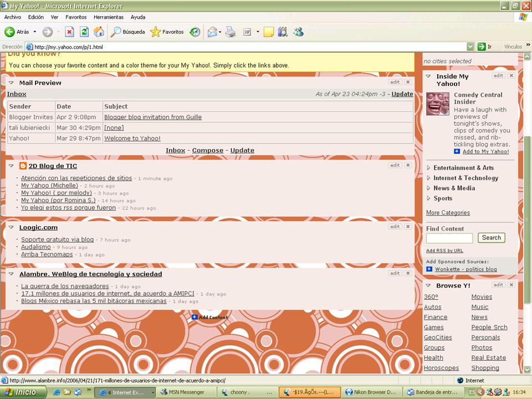Screen dimensions: 532x399
Task: Edit the page with the Word icon
Action: (247, 32)
